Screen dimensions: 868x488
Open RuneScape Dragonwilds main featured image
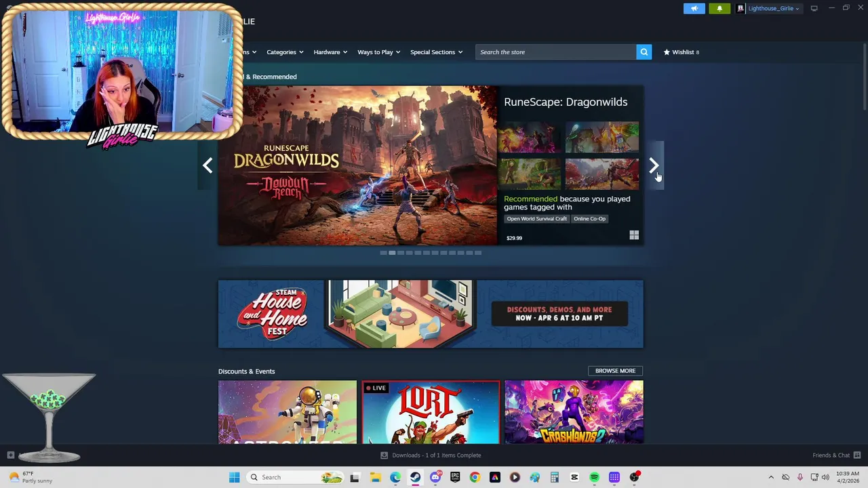[x=357, y=165]
